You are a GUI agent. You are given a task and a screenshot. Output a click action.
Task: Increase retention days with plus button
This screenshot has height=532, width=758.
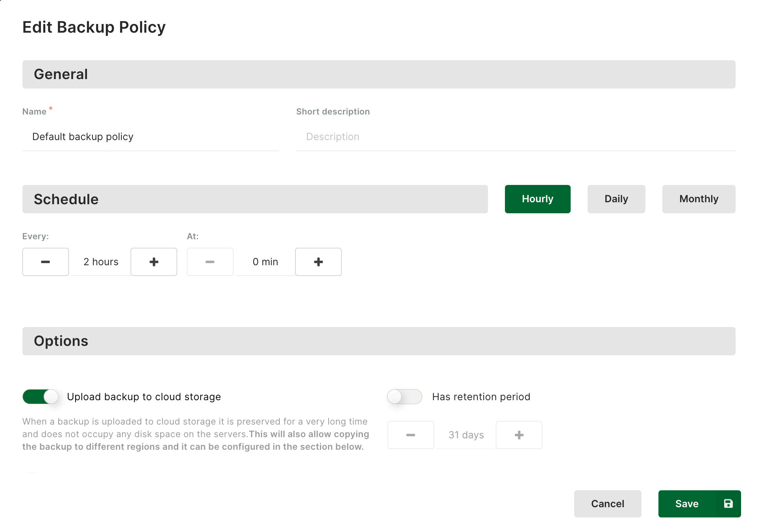click(x=519, y=435)
